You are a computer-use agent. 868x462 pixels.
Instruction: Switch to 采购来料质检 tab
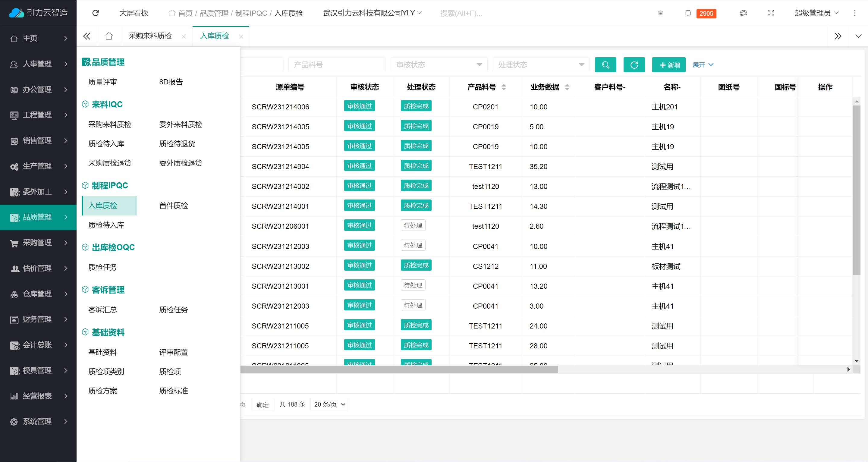point(150,36)
